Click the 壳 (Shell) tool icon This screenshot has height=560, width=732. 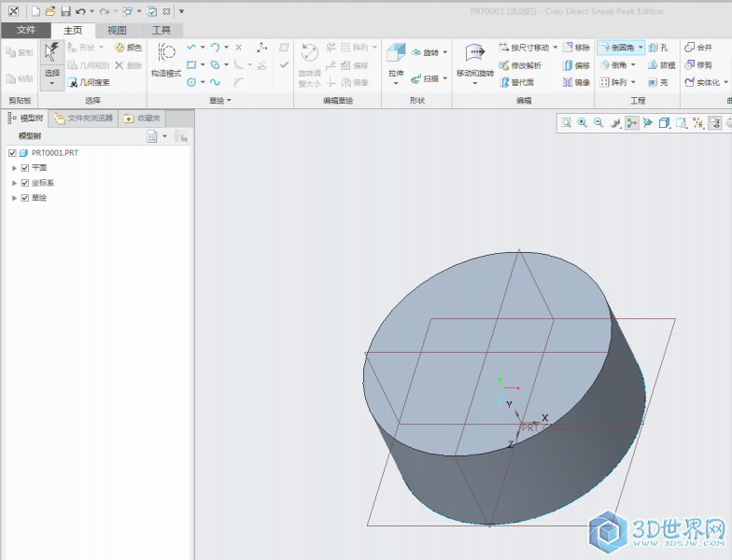click(658, 82)
